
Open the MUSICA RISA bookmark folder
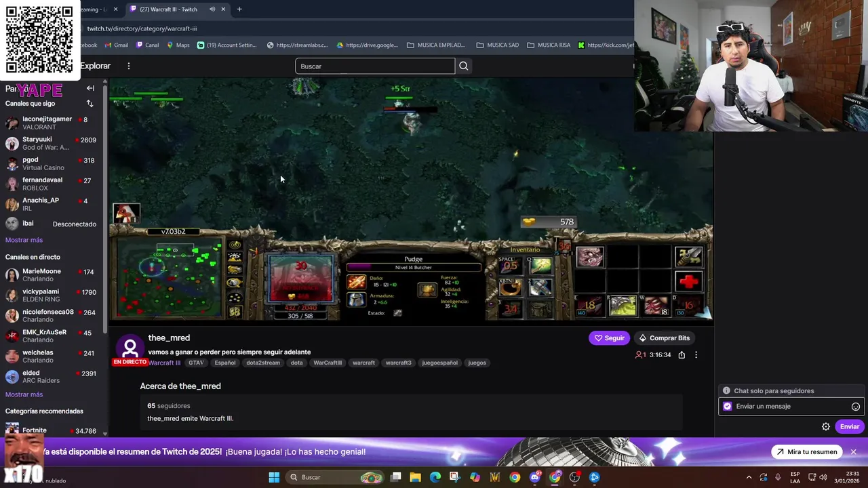pyautogui.click(x=549, y=45)
